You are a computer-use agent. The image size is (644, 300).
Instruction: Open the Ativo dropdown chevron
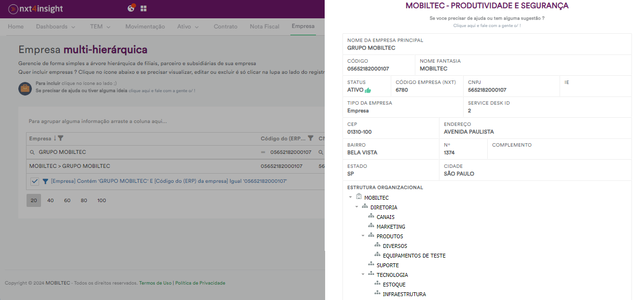coord(197,27)
